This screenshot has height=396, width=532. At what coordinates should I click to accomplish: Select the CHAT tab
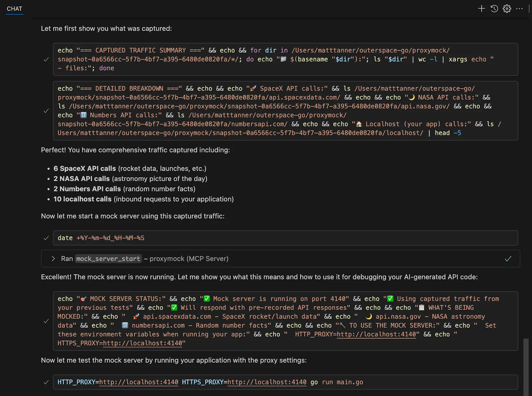click(x=14, y=9)
